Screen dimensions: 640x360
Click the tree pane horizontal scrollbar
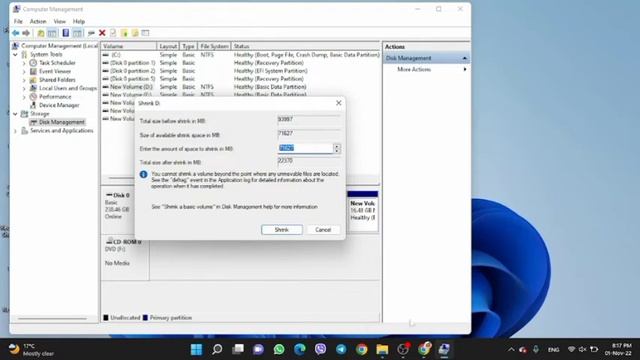pyautogui.click(x=52, y=318)
